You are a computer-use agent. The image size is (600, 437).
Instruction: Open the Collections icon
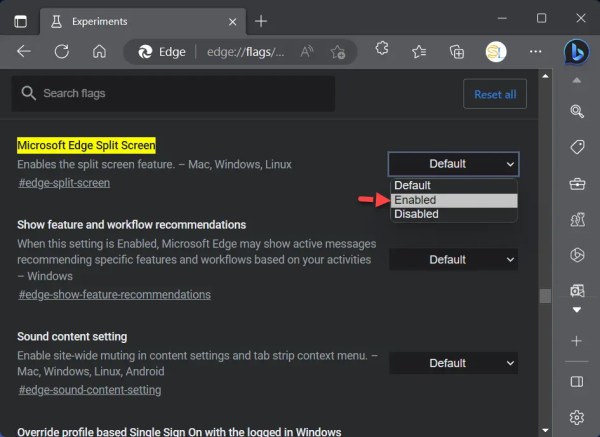pyautogui.click(x=457, y=51)
